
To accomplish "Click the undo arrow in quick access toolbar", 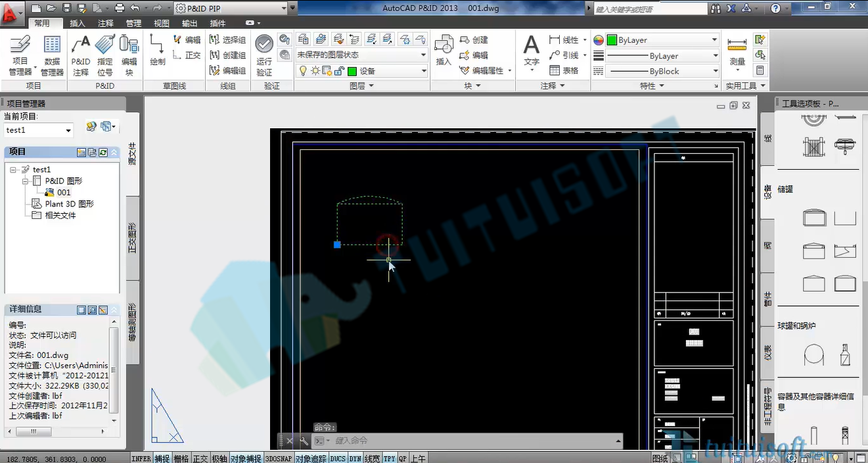I will (x=135, y=9).
